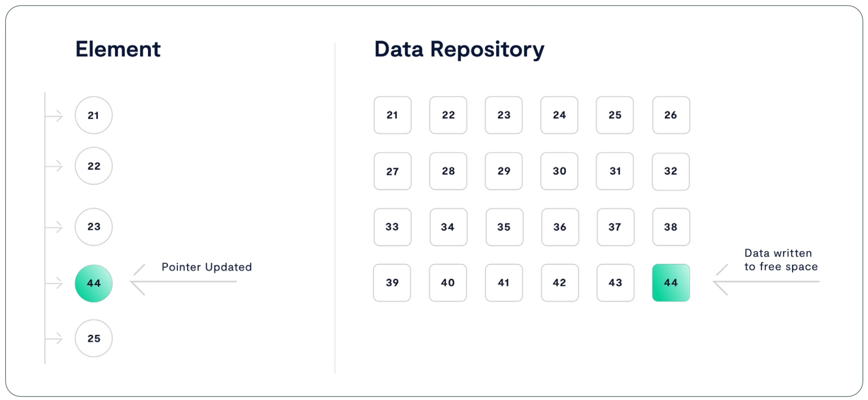Click data repository block 26
The height and width of the screenshot is (400, 868).
tap(671, 115)
